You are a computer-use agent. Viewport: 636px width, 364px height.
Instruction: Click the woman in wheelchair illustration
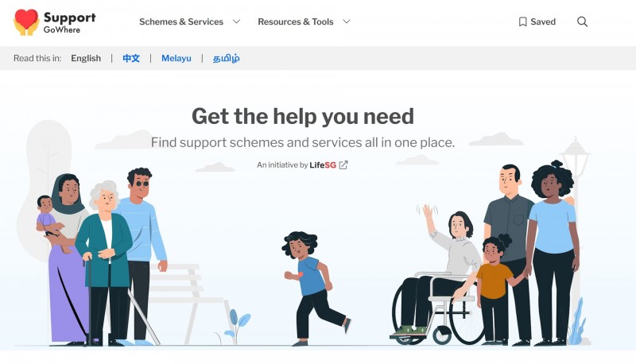click(438, 276)
